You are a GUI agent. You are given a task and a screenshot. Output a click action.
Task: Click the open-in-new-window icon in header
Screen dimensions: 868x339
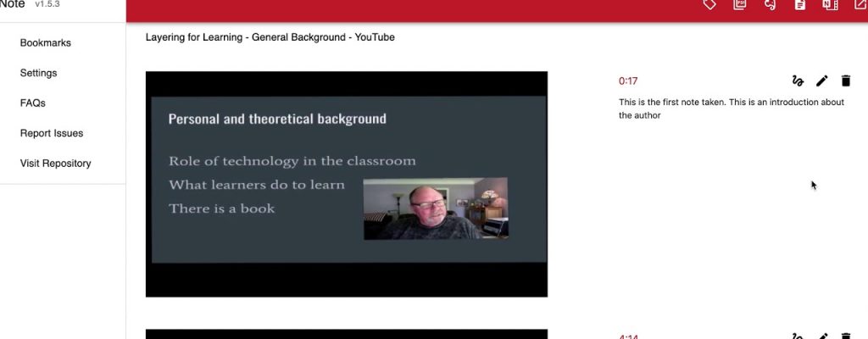(x=860, y=4)
